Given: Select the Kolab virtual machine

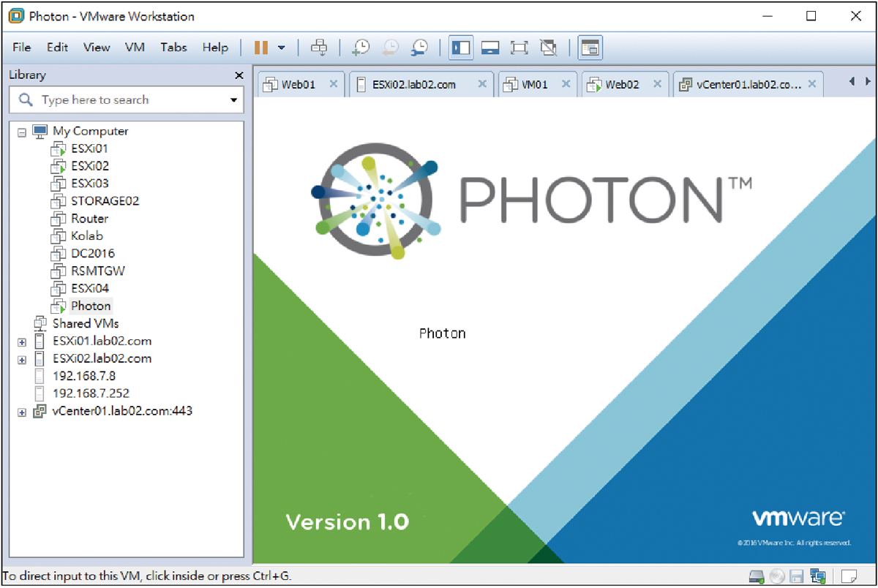Looking at the screenshot, I should (x=86, y=236).
